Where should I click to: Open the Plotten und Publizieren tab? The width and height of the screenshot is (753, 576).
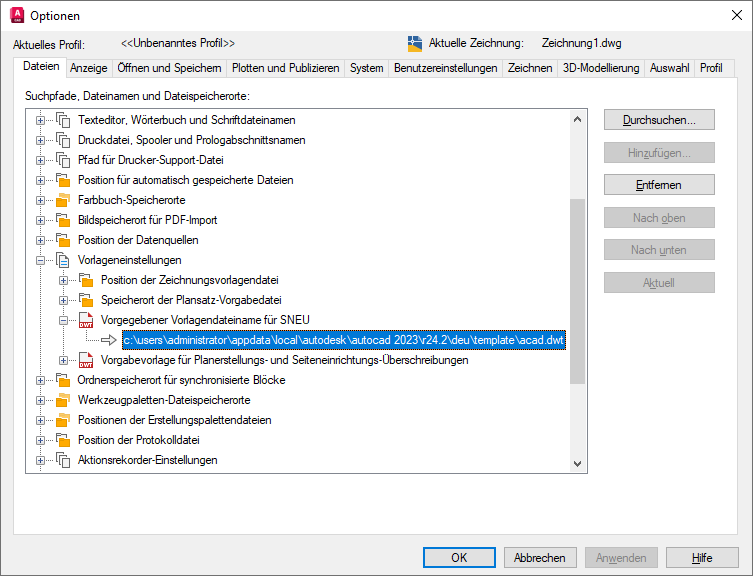tap(285, 68)
